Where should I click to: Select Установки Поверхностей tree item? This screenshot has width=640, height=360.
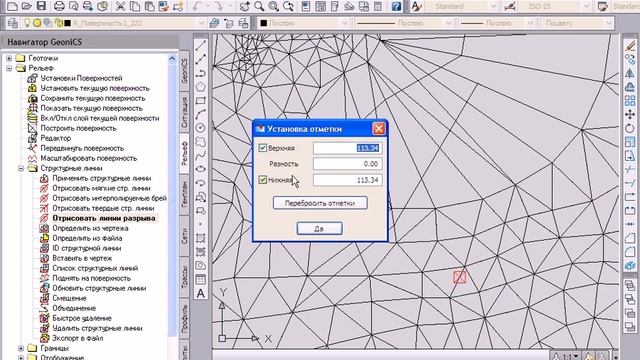81,78
